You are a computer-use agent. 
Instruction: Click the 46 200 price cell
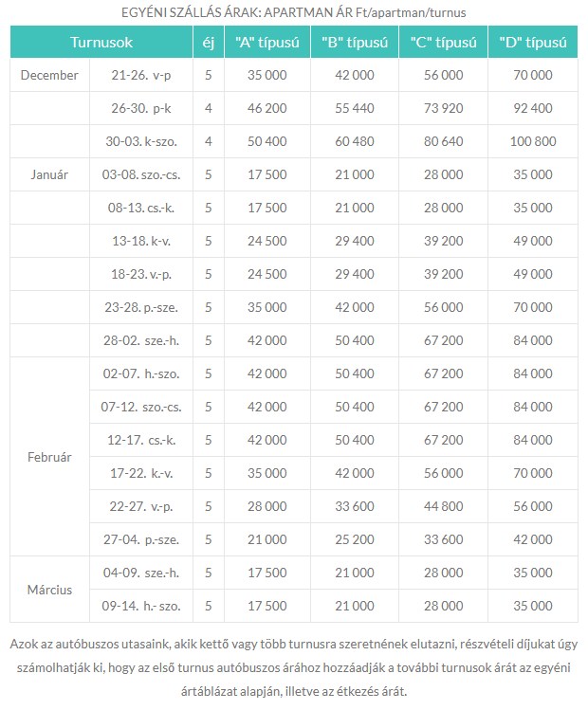click(x=266, y=109)
